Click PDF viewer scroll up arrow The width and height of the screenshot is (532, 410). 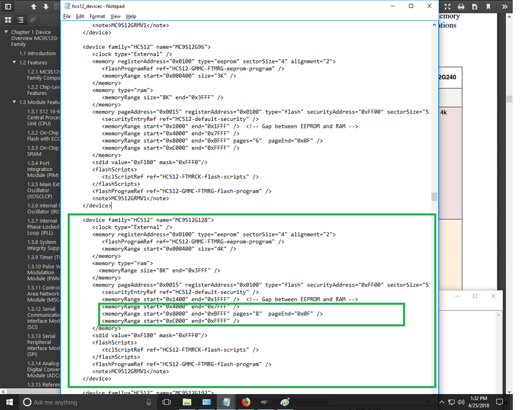pos(509,17)
